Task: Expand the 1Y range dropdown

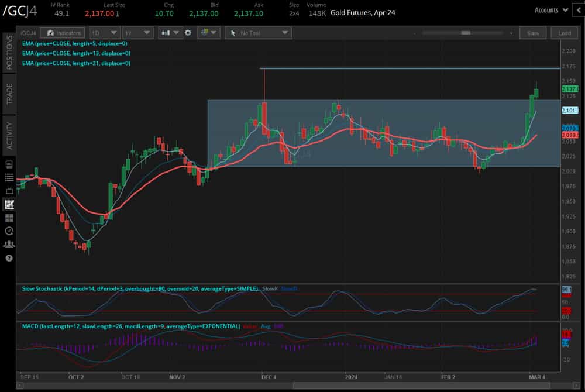Action: tap(137, 33)
